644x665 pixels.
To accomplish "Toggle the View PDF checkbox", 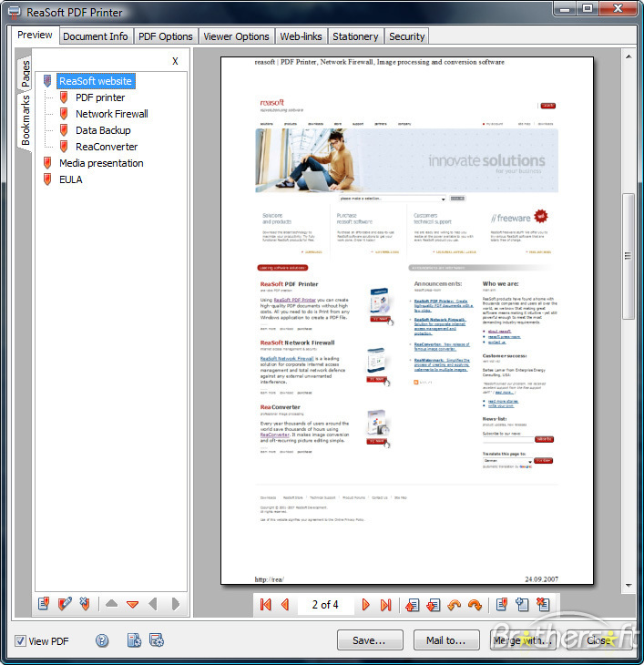I will pyautogui.click(x=20, y=640).
